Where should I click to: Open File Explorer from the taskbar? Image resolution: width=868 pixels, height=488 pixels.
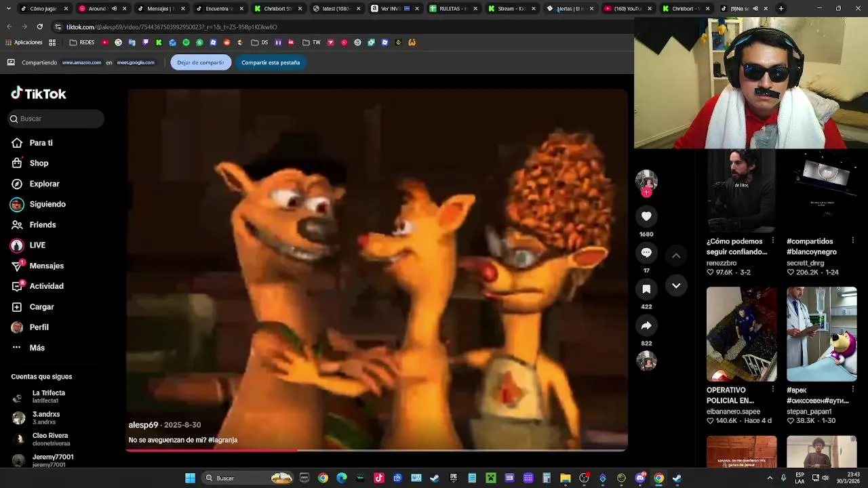point(565,478)
